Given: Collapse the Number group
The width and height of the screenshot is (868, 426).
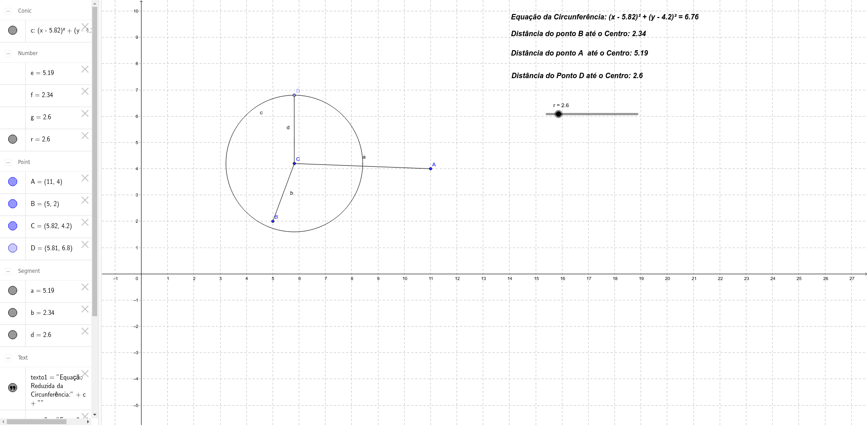Looking at the screenshot, I should [x=8, y=53].
